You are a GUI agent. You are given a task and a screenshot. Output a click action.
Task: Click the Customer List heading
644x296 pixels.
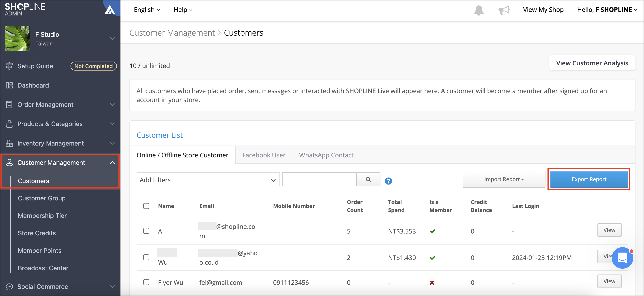(x=159, y=135)
